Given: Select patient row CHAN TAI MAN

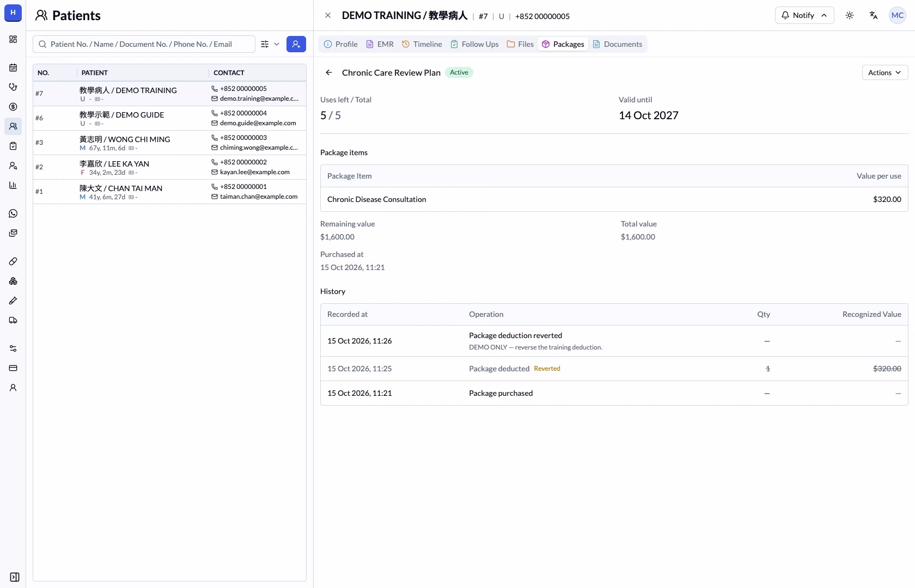Looking at the screenshot, I should pos(169,192).
